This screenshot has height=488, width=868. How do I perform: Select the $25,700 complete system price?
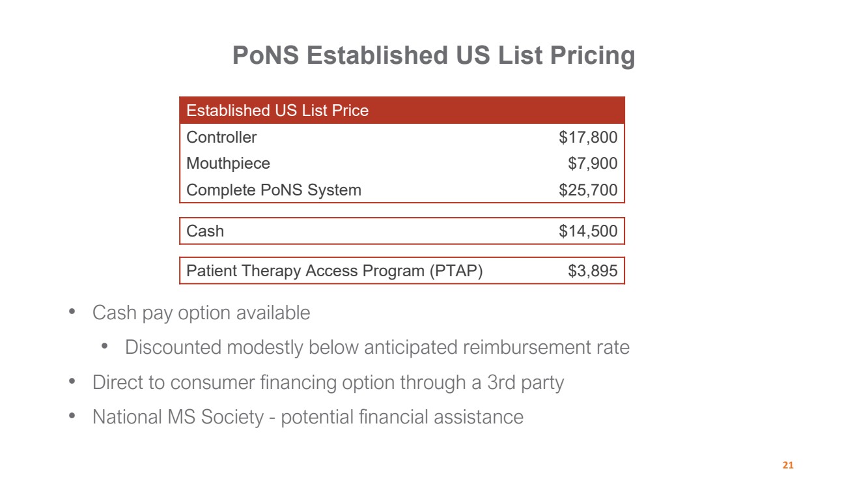(588, 190)
